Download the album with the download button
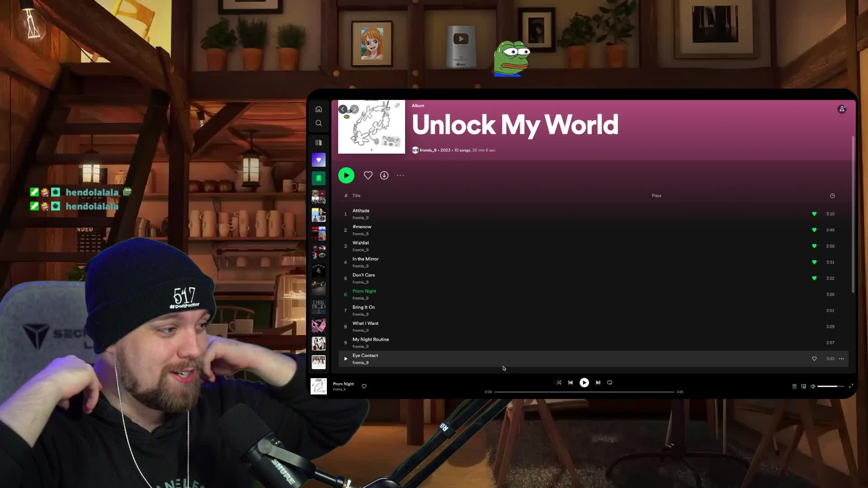Image resolution: width=868 pixels, height=488 pixels. coord(384,175)
